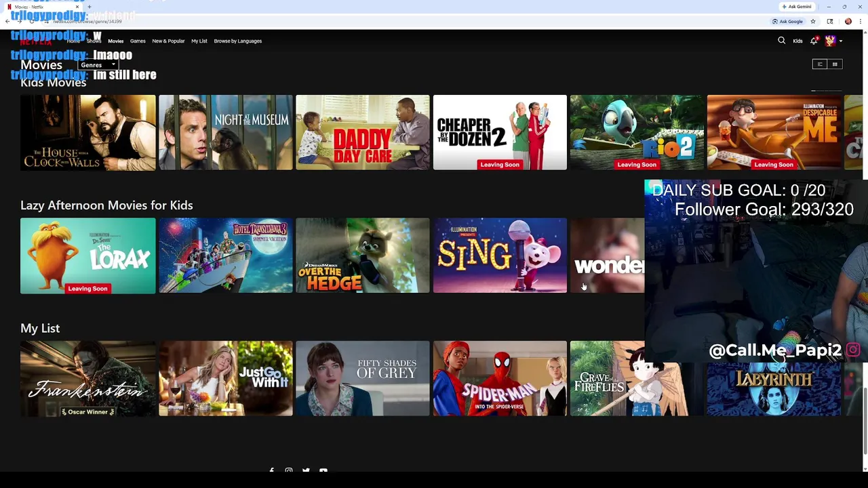
Task: Open Spider-Man Into the Spider-Verse
Action: (x=500, y=378)
